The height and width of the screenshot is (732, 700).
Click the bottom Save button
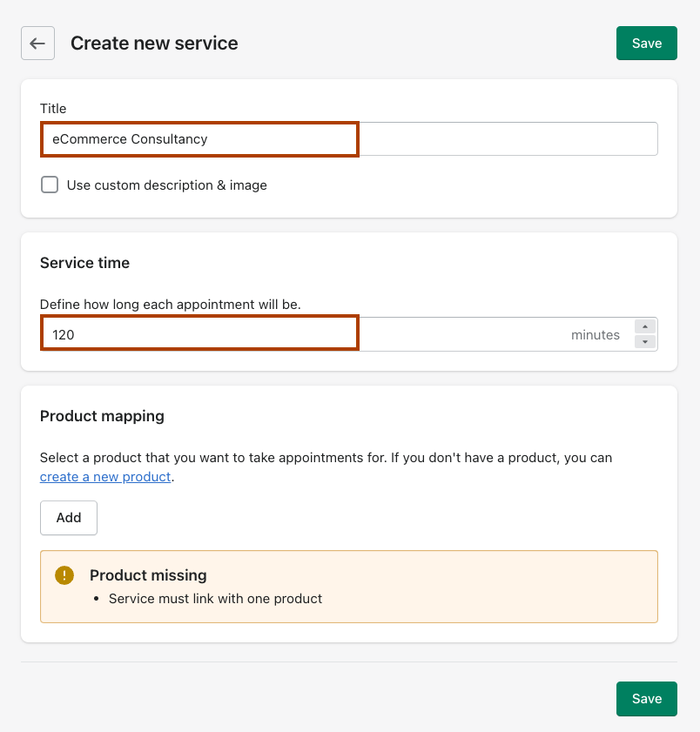(x=646, y=699)
